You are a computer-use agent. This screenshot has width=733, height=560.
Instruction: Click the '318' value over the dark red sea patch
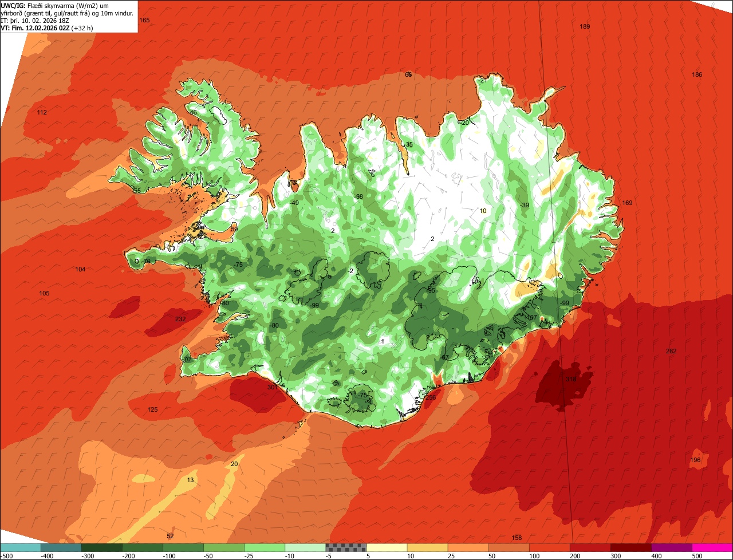click(571, 380)
